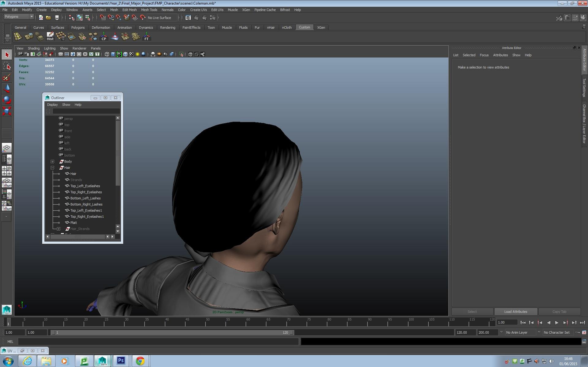
Task: Collapse the Hair group in the Outliner
Action: (52, 168)
